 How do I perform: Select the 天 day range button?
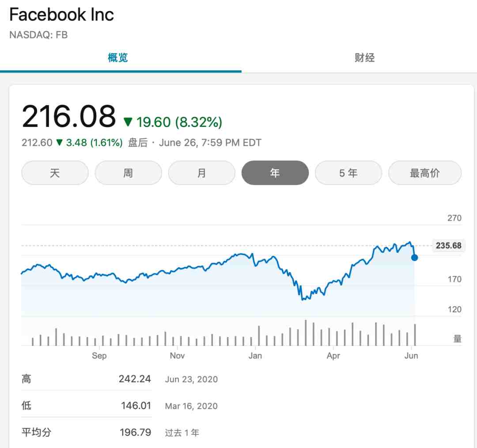55,173
